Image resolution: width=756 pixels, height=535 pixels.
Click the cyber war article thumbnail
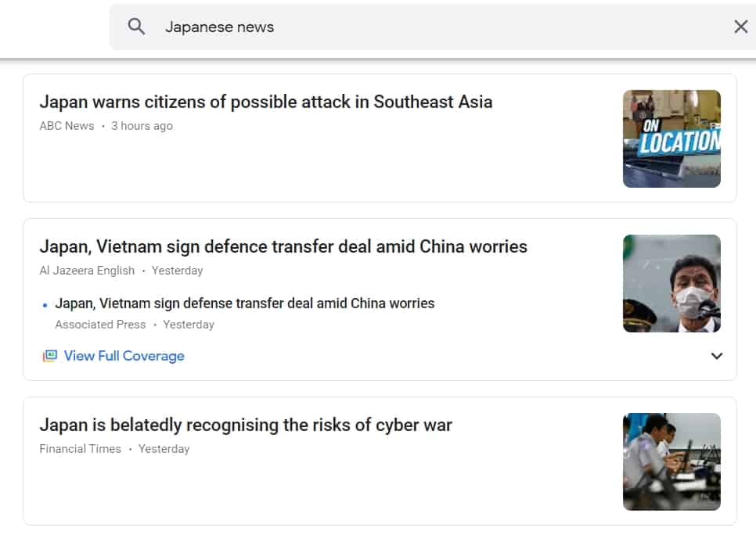[671, 461]
